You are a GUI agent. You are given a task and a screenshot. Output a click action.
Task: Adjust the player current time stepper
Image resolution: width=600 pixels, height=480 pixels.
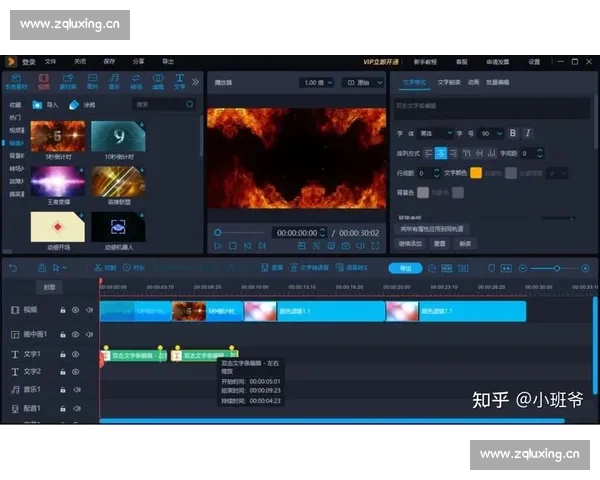click(323, 232)
